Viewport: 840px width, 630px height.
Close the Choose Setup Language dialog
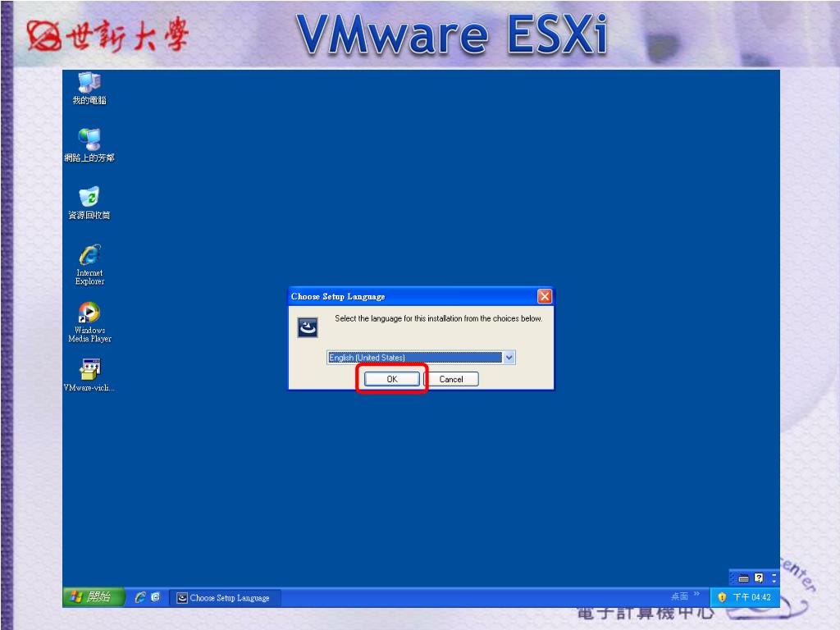(545, 296)
